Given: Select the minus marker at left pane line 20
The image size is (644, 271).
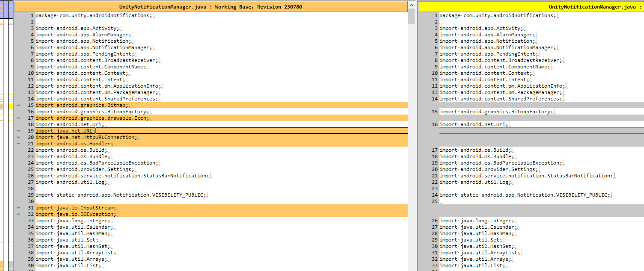Looking at the screenshot, I should pos(18,137).
